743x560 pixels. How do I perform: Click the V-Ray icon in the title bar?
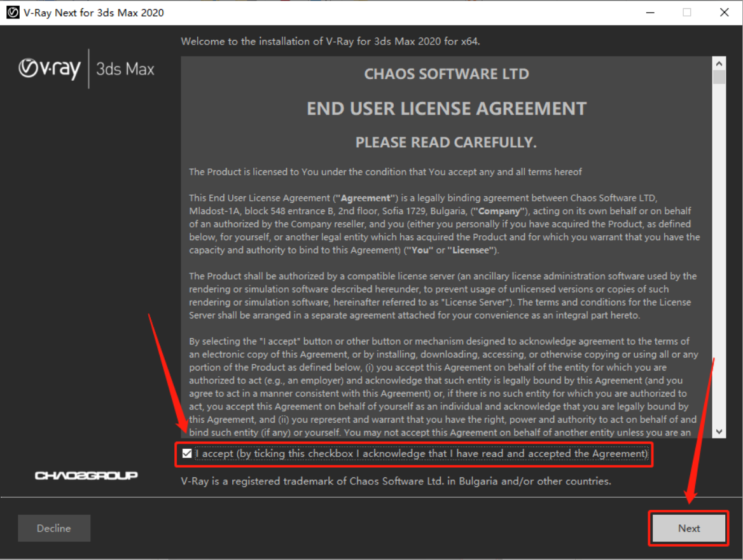12,13
